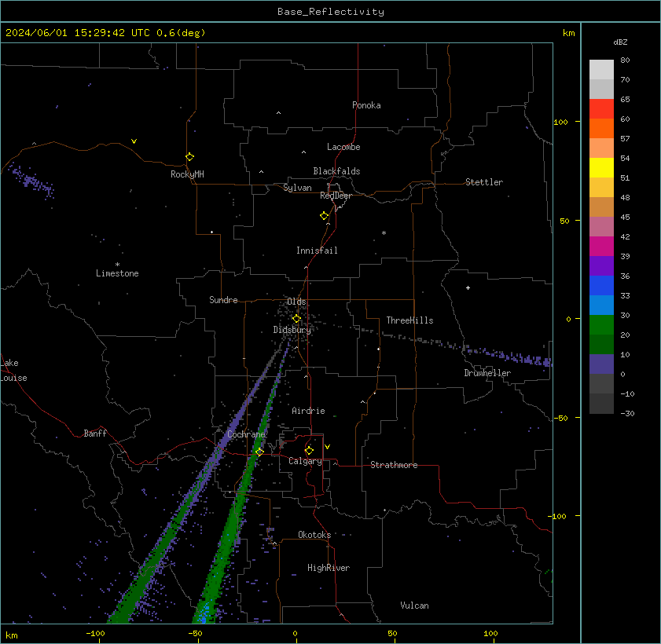Click the Innisfail city label
Screen dimensions: 661x644
pyautogui.click(x=317, y=251)
